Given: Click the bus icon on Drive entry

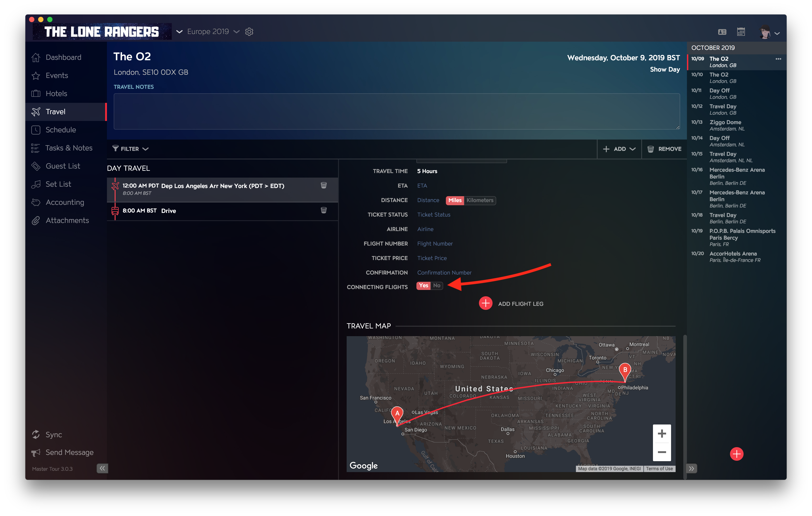Looking at the screenshot, I should (115, 211).
